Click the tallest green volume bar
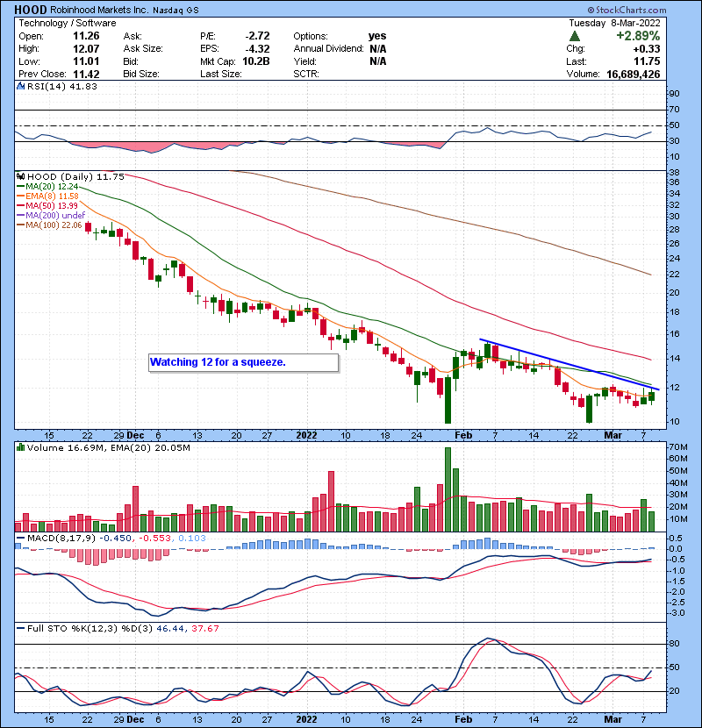 [448, 489]
